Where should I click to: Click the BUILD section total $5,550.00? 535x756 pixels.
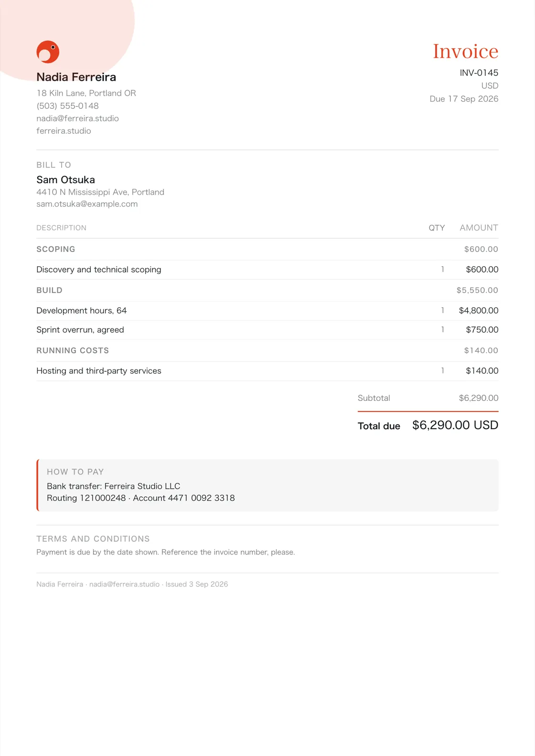coord(477,290)
